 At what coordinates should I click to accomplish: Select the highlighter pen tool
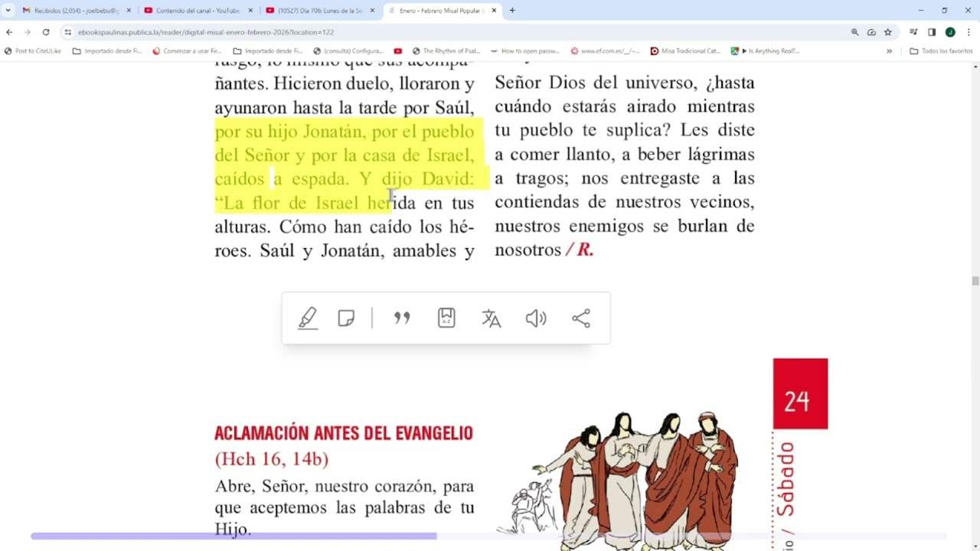point(308,318)
